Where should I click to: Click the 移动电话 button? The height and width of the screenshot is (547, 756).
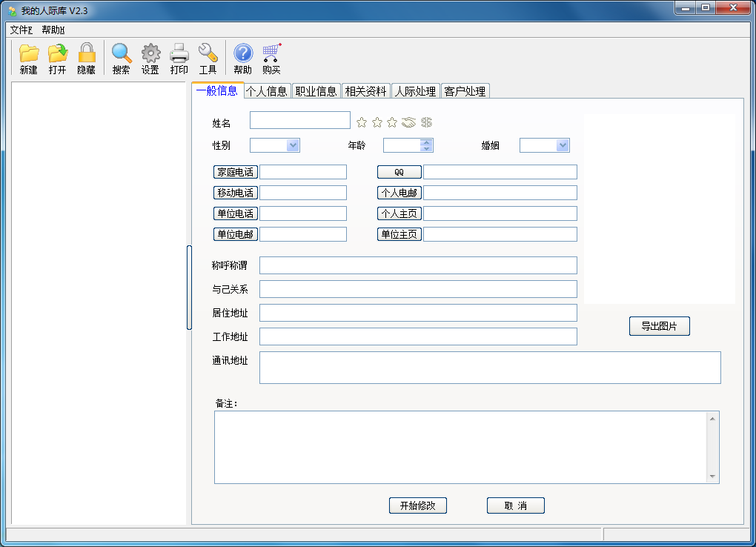[235, 193]
